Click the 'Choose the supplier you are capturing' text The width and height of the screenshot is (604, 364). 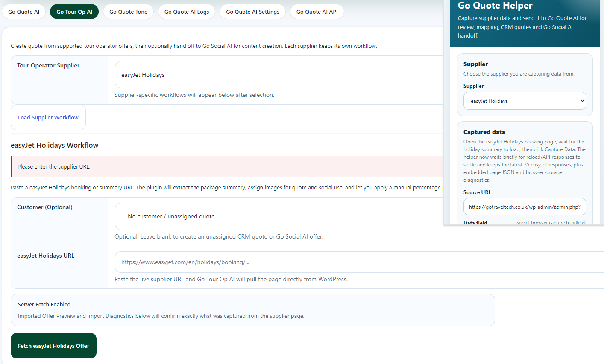(x=519, y=74)
